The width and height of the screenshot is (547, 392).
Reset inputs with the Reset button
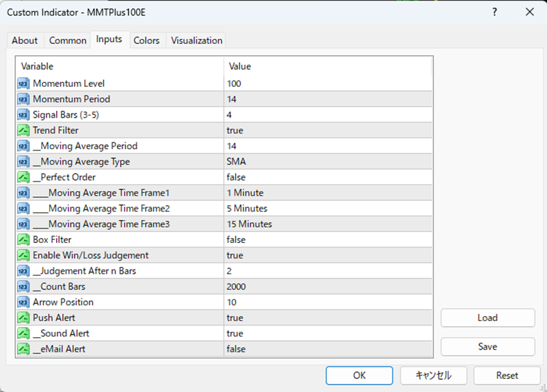(x=507, y=376)
